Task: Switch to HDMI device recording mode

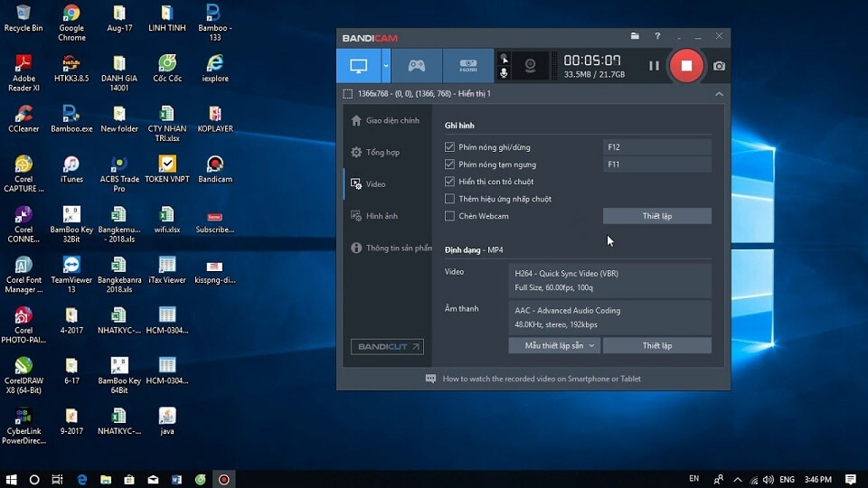Action: point(467,66)
